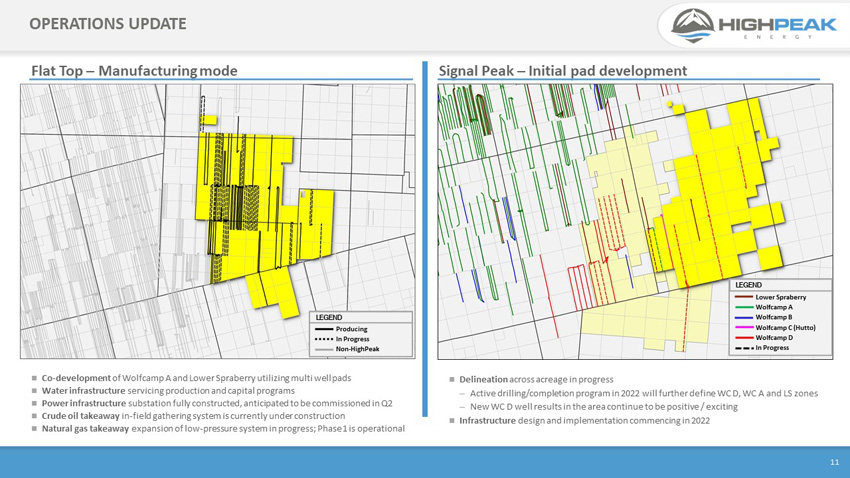
Task: Click the HIGHPEAK wordmark text
Action: [777, 24]
